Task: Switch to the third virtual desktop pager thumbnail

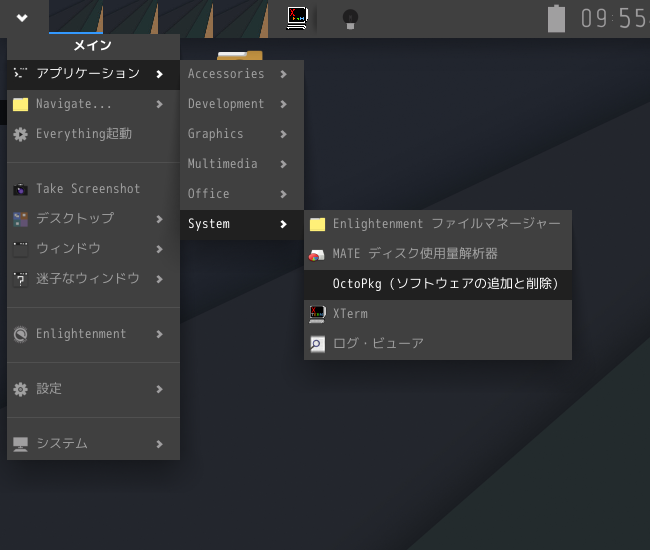Action: point(186,17)
